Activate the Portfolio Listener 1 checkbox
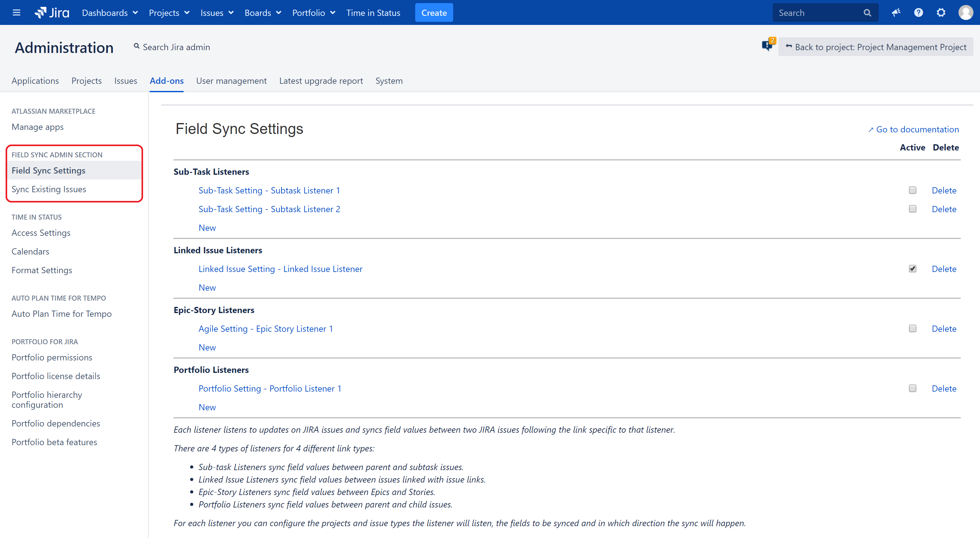 tap(912, 388)
